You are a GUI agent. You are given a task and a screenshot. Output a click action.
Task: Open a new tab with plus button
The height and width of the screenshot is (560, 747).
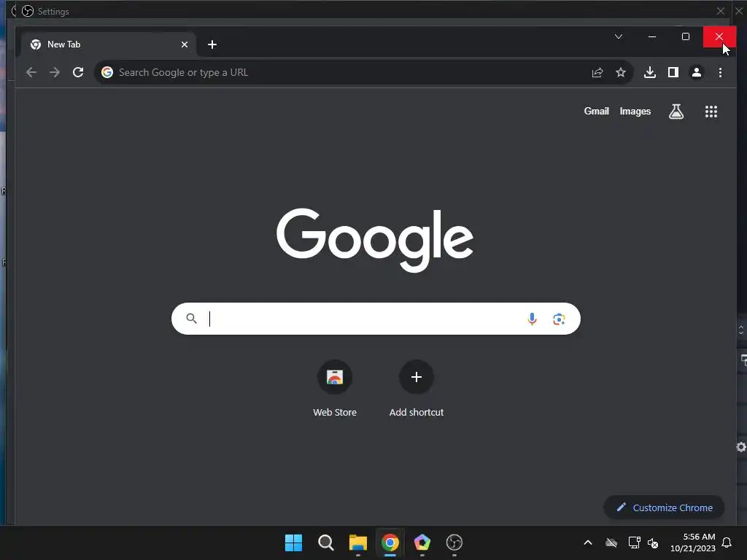pyautogui.click(x=212, y=44)
